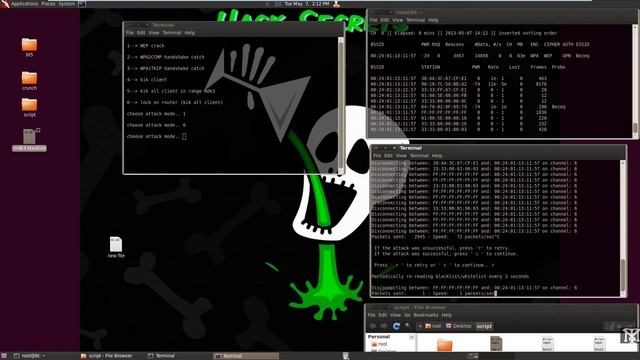Click the user icon beside the clock

click(337, 4)
